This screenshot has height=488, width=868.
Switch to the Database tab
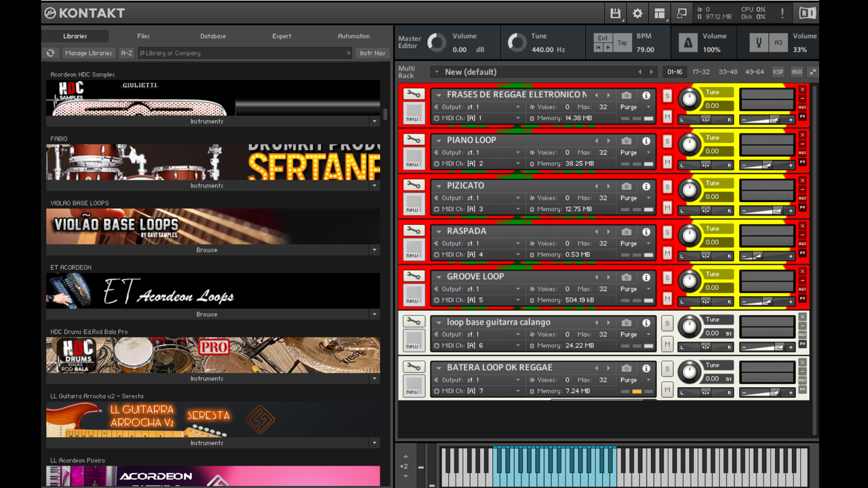tap(213, 36)
